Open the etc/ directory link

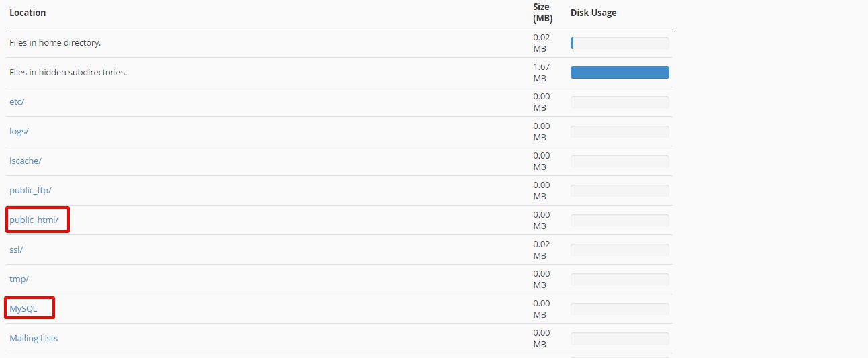click(17, 102)
